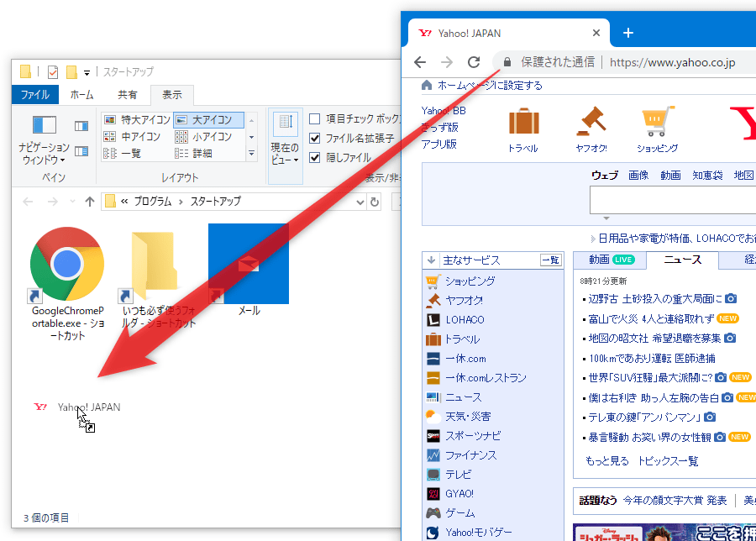Refresh the Explorer folder view
The height and width of the screenshot is (541, 756).
tap(375, 202)
